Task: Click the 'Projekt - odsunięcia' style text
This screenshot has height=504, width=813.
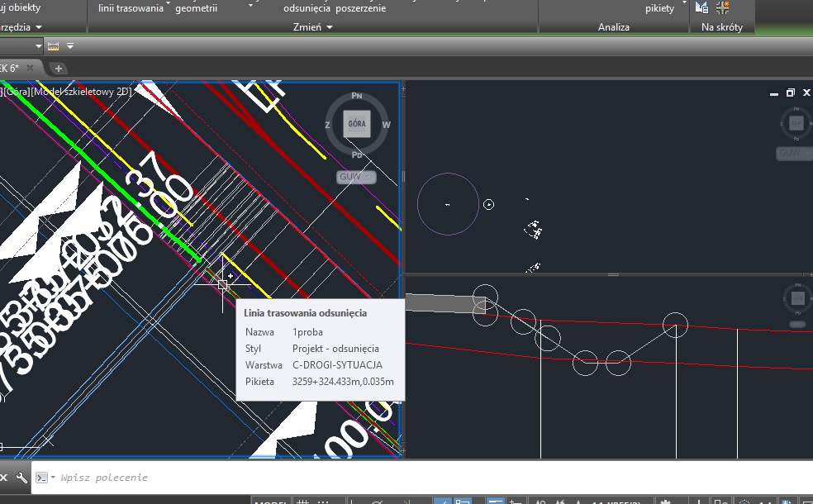Action: pyautogui.click(x=335, y=349)
